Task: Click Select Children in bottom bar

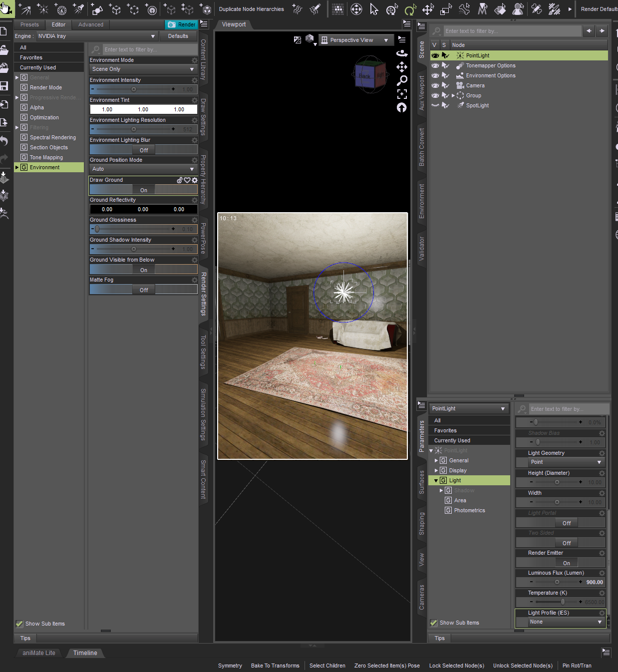Action: pyautogui.click(x=327, y=666)
